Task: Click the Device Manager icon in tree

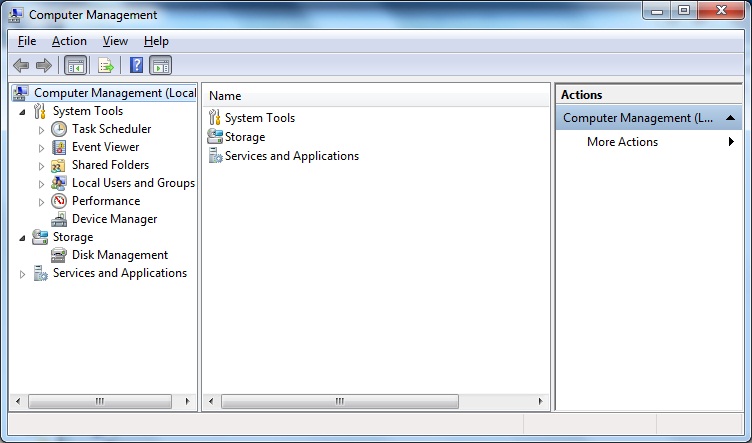Action: 59,219
